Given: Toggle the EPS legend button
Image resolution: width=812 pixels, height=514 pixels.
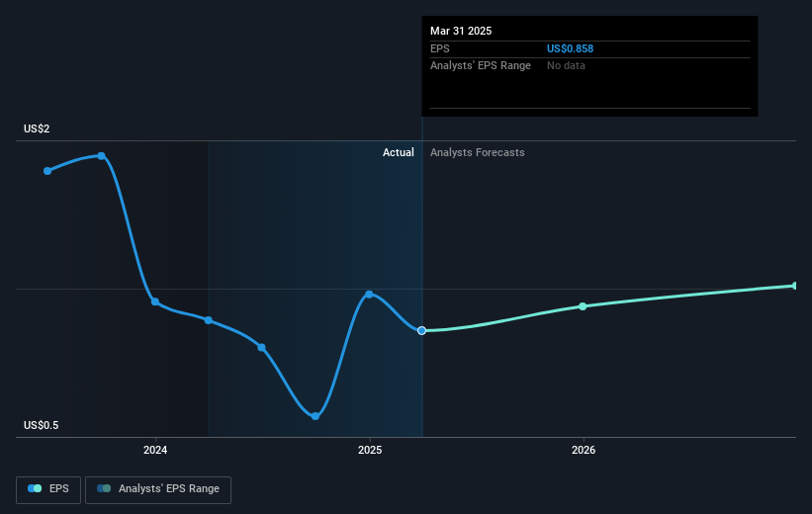Looking at the screenshot, I should 48,489.
